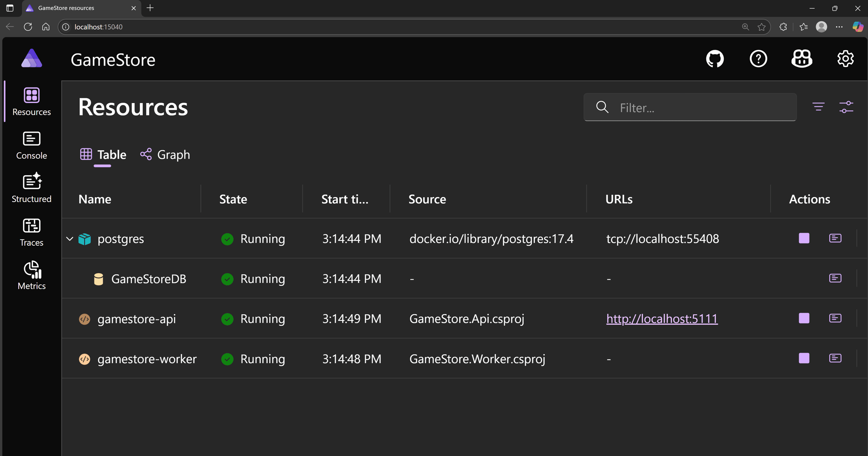
Task: Go to browser home page
Action: 46,27
